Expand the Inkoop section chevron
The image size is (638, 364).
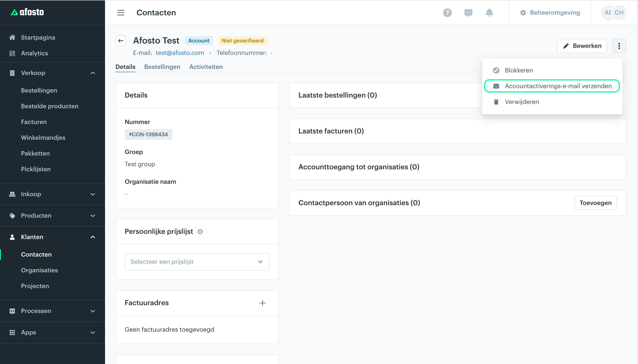[93, 194]
